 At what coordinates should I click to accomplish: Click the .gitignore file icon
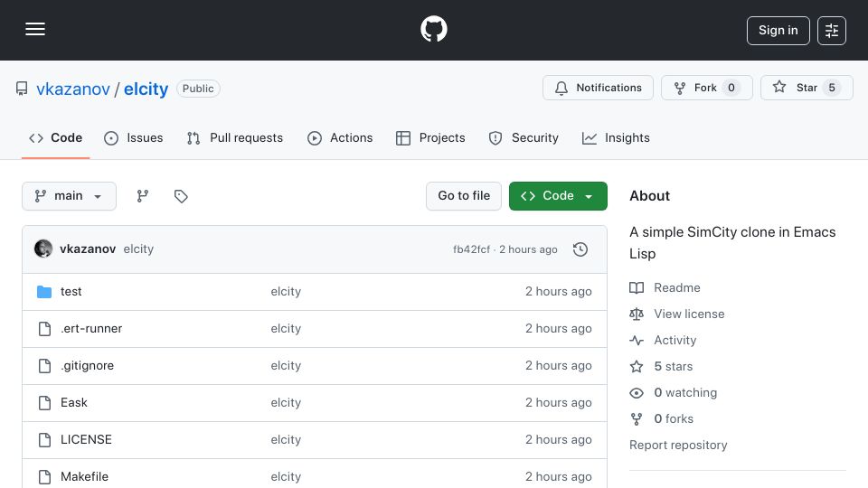click(45, 366)
